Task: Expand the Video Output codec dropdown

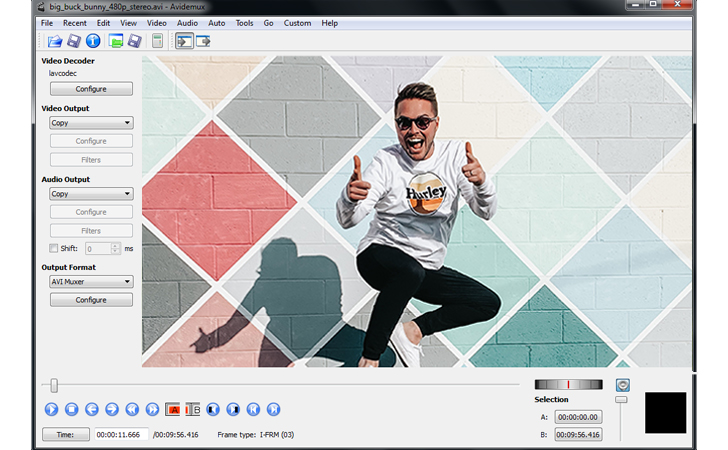Action: click(91, 123)
